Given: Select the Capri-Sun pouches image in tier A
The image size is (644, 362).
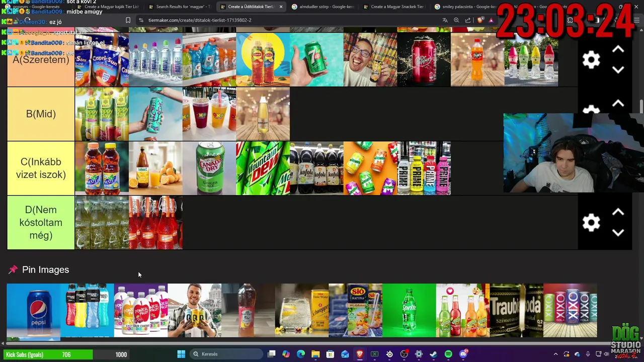Looking at the screenshot, I should click(x=102, y=59).
